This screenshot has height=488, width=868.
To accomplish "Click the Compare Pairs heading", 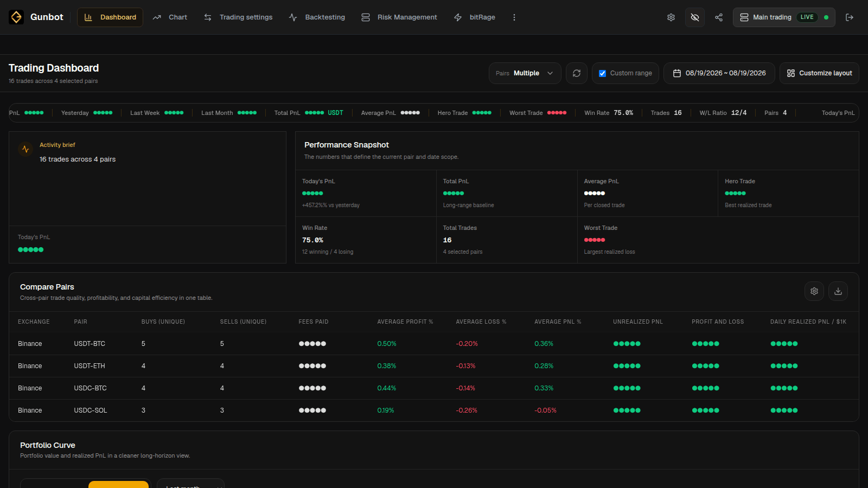I will point(47,287).
